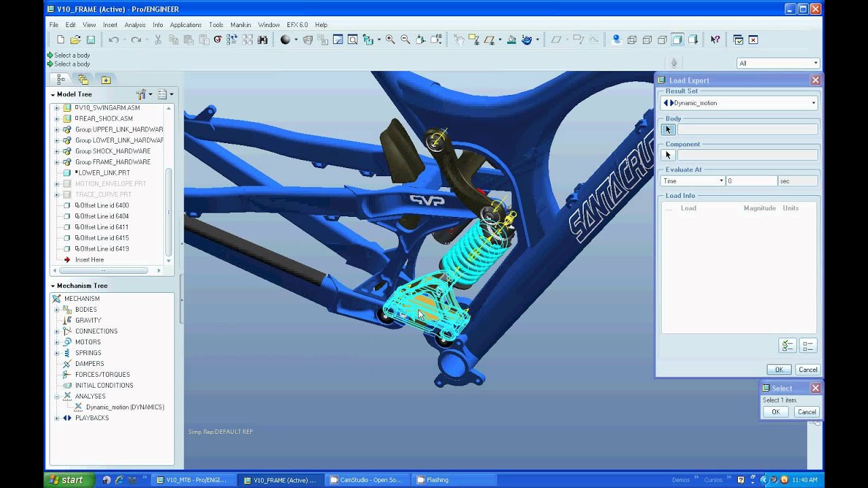868x488 pixels.
Task: Expand the BODIES node in Mechanism Tree
Action: tap(57, 310)
